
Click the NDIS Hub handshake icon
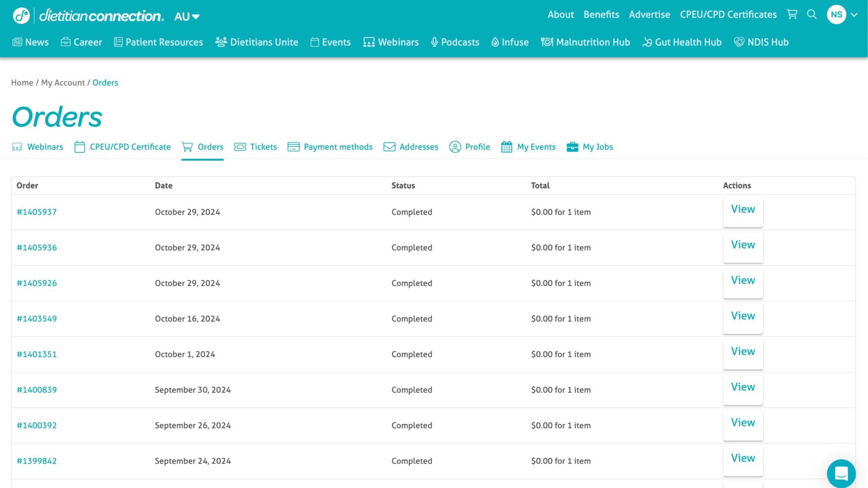739,42
